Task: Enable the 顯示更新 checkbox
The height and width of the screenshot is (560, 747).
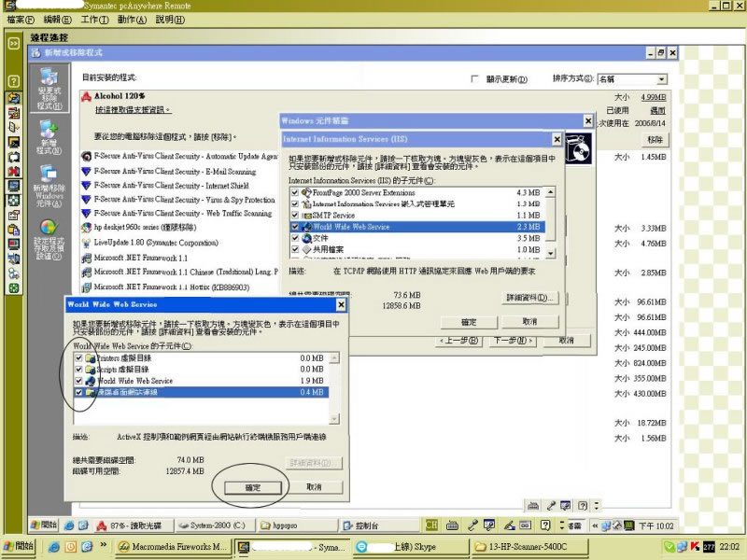Action: [x=474, y=78]
